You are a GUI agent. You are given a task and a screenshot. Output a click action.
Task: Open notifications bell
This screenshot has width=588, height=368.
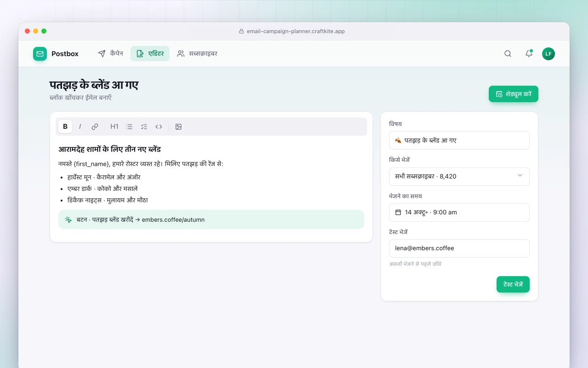[x=529, y=54]
